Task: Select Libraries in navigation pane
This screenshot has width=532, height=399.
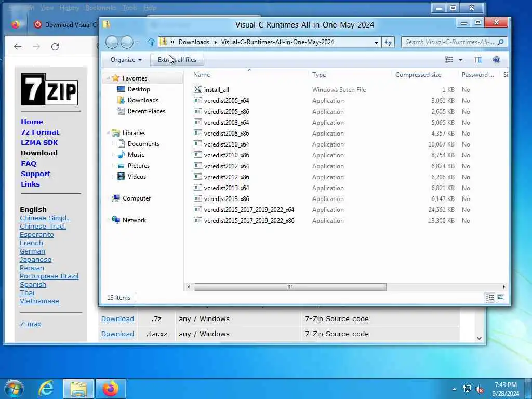Action: coord(134,133)
